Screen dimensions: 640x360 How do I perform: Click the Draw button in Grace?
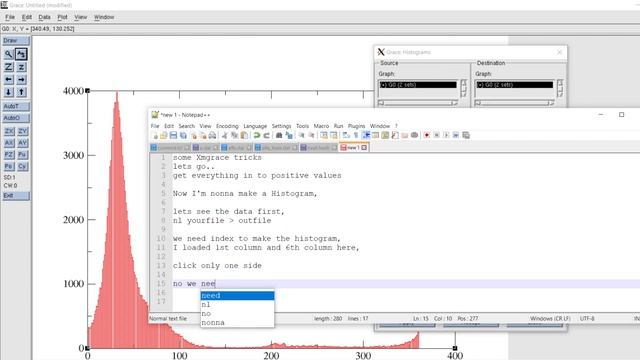(x=16, y=41)
